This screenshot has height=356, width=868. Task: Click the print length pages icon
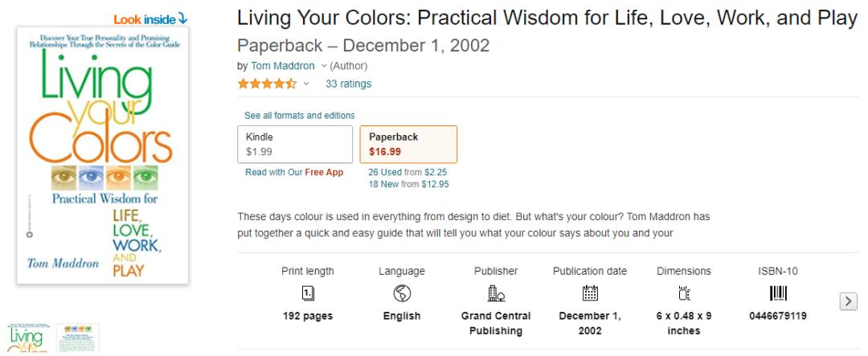click(x=308, y=294)
